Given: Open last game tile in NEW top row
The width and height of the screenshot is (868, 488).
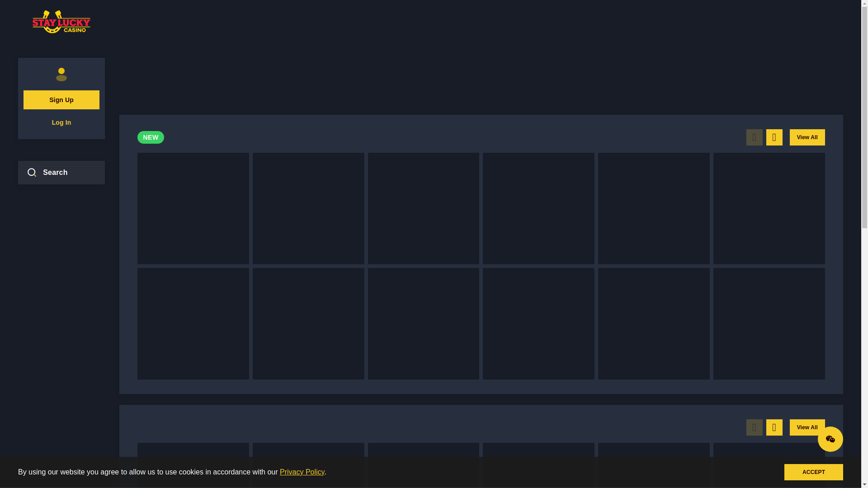Looking at the screenshot, I should pyautogui.click(x=769, y=209).
